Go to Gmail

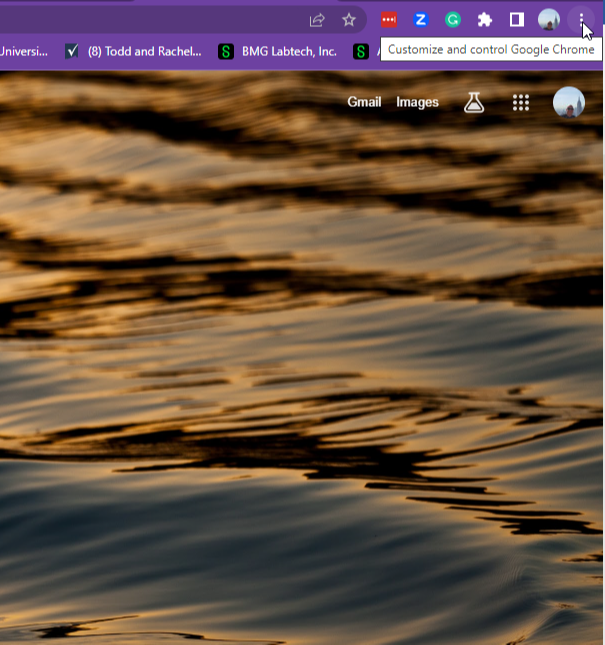(x=364, y=102)
